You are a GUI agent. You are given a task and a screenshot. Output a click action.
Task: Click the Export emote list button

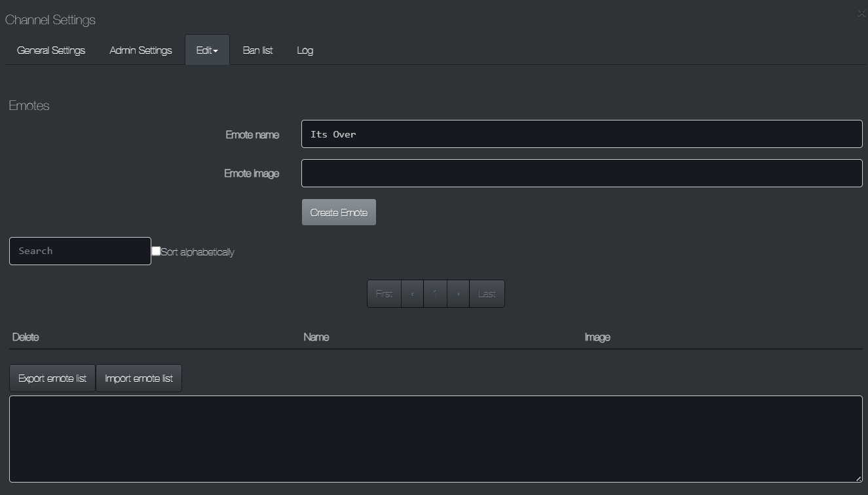click(52, 378)
